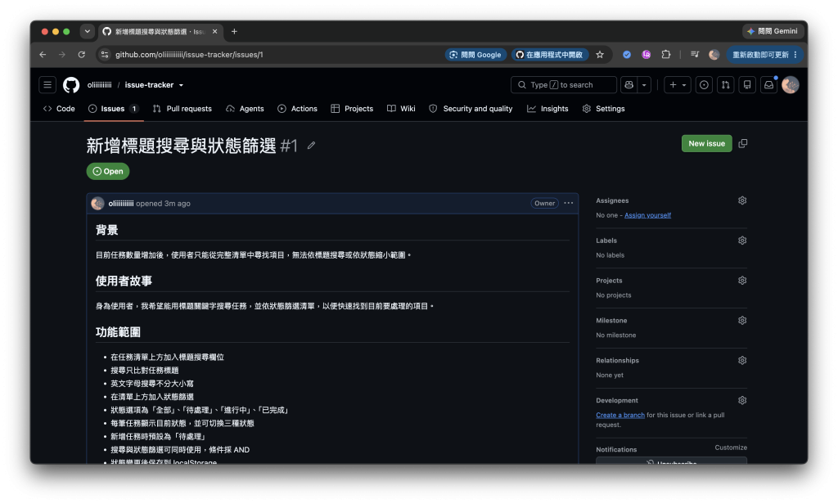Open the Create new plus dropdown
Viewport: 838px width, 504px height.
click(x=678, y=84)
